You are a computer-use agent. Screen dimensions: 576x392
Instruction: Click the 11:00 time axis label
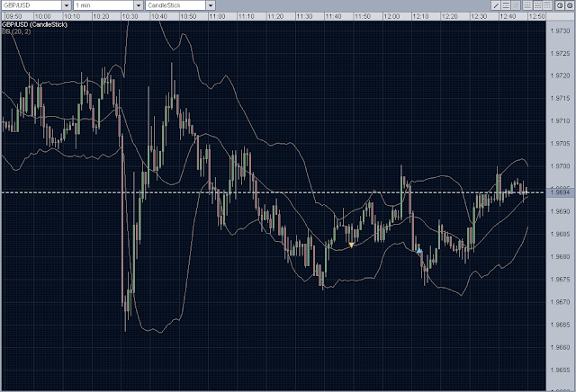click(x=217, y=16)
